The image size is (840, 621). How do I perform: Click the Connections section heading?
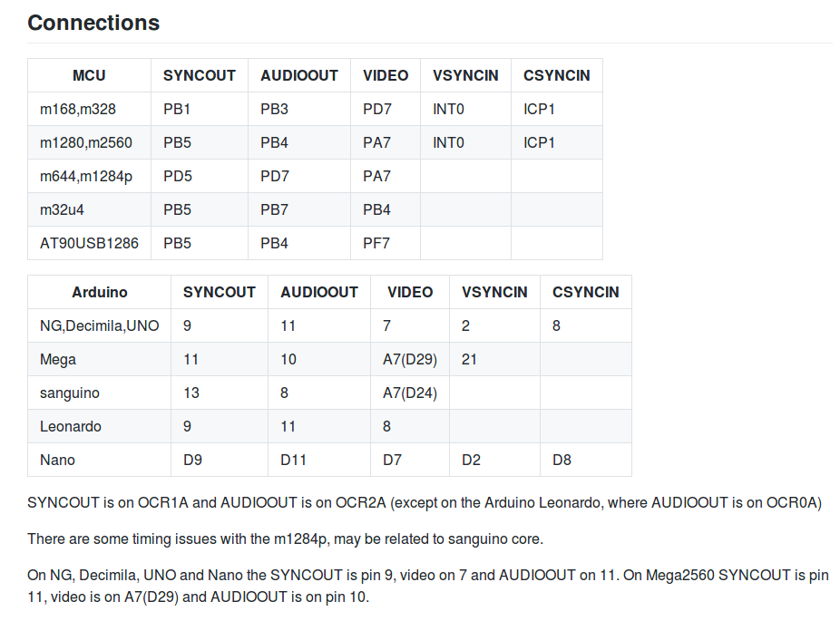pos(93,23)
